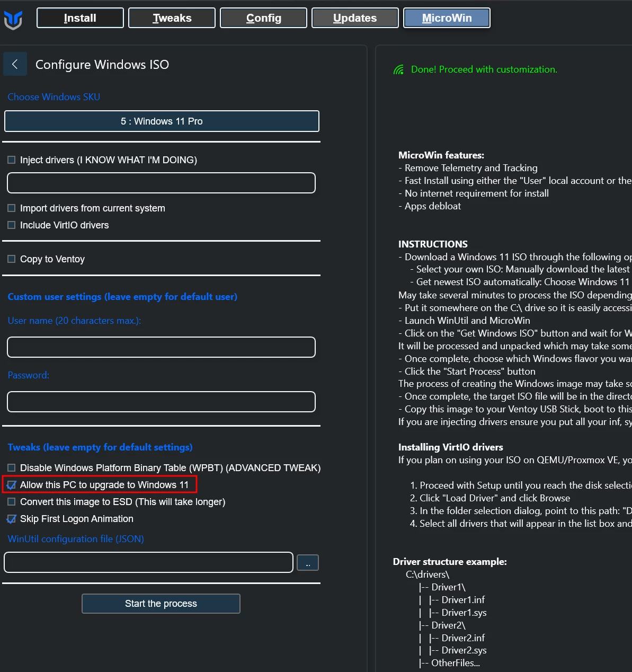The width and height of the screenshot is (632, 672).
Task: Uncheck Skip First Logon Animation
Action: pyautogui.click(x=11, y=519)
